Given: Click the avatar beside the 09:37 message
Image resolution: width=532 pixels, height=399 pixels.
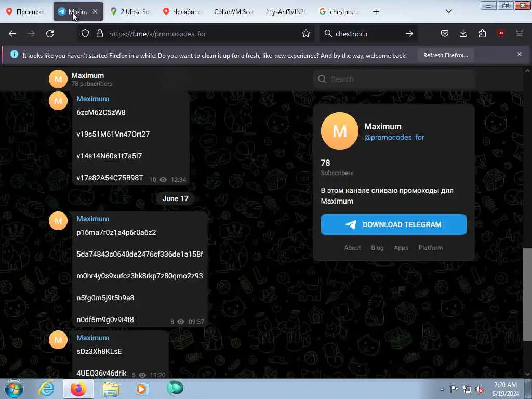Looking at the screenshot, I should (58, 221).
